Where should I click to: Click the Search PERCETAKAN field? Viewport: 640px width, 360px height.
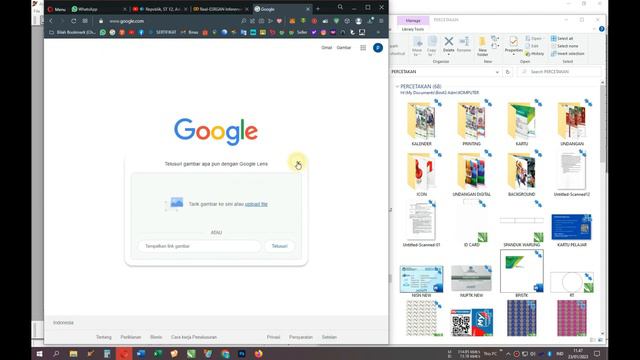coord(560,72)
